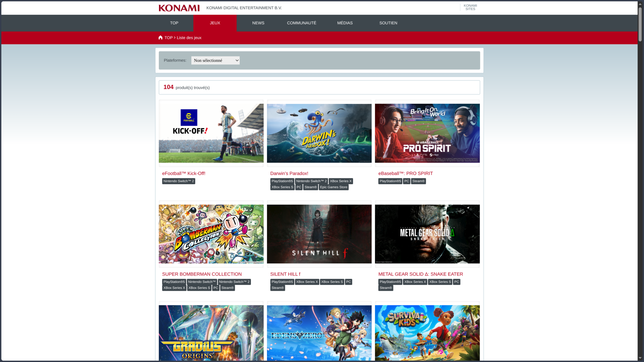This screenshot has height=362, width=644.
Task: Click Steam® tag under eBaseball PRO SPIRIT
Action: pyautogui.click(x=418, y=181)
